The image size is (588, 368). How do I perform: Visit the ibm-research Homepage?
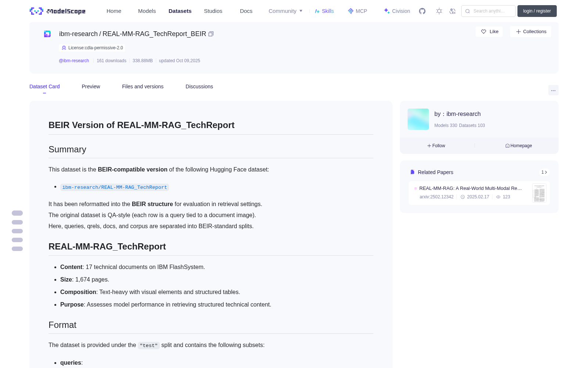pyautogui.click(x=519, y=146)
